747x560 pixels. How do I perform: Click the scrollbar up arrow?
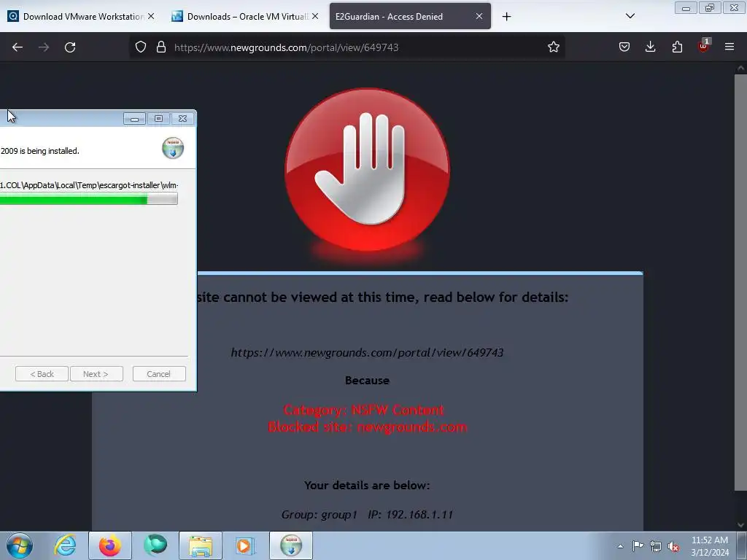point(741,69)
